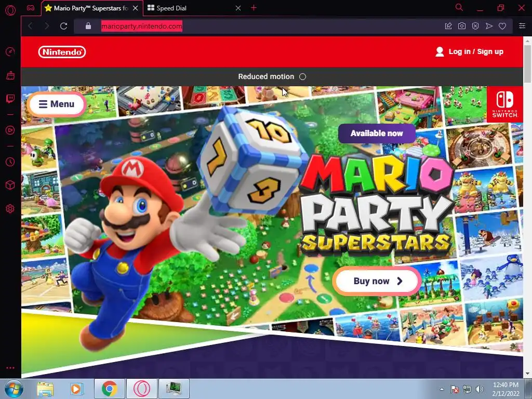
Task: Close the Speed Dial tab
Action: pyautogui.click(x=238, y=8)
